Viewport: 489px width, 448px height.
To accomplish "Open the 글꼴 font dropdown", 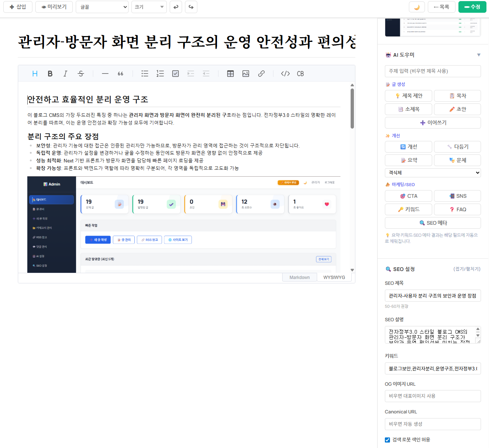I will pyautogui.click(x=102, y=7).
